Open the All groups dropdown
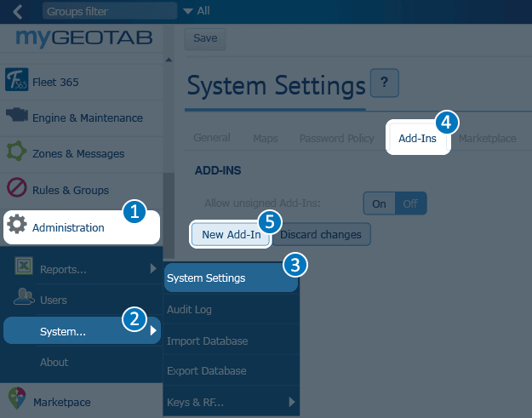The image size is (532, 418). point(197,11)
